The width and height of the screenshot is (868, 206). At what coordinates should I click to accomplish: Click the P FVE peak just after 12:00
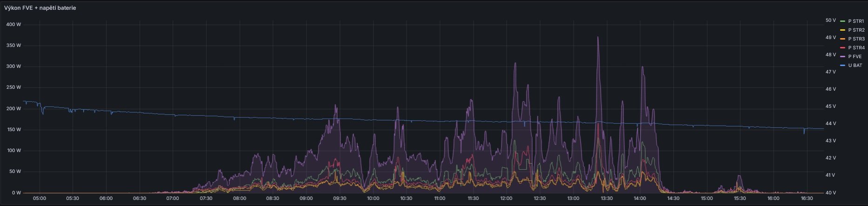(515, 63)
